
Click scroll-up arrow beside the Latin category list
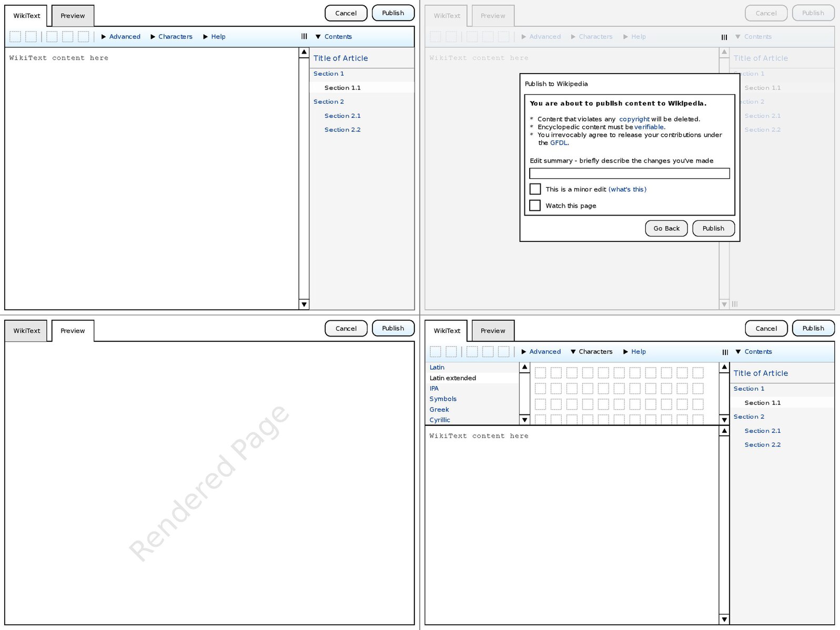524,367
